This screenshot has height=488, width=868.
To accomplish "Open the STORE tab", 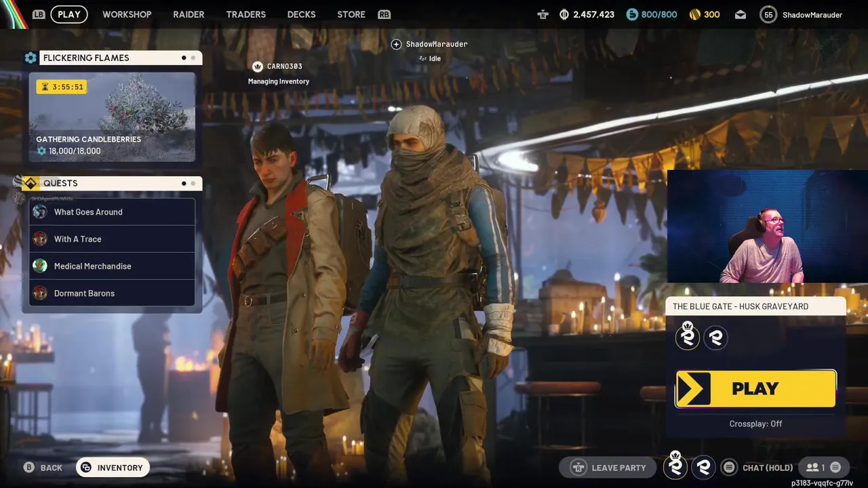I will point(351,14).
